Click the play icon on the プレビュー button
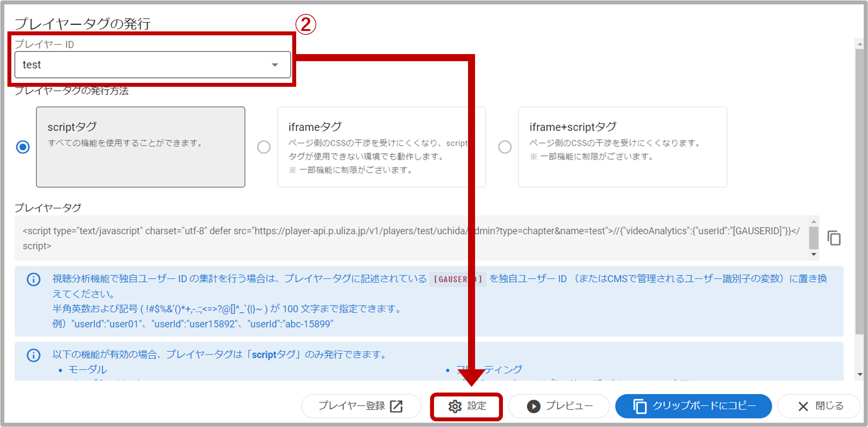The height and width of the screenshot is (427, 868). coord(533,406)
